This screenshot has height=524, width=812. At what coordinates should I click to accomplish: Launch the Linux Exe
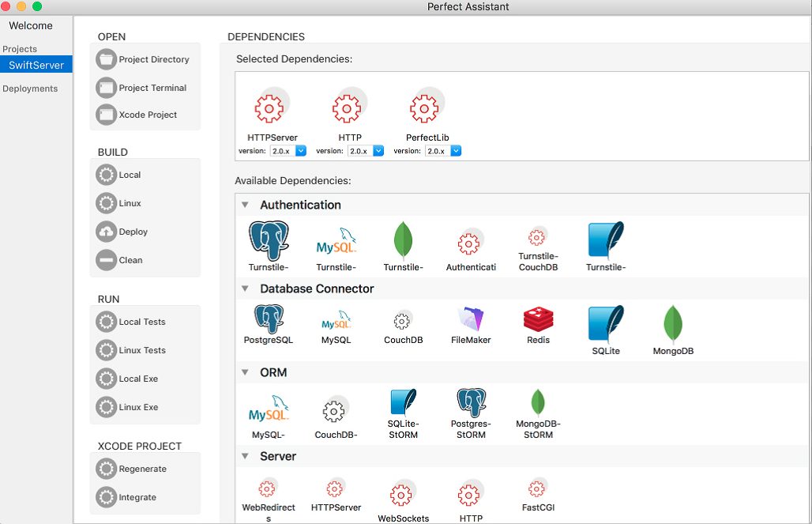click(x=127, y=407)
